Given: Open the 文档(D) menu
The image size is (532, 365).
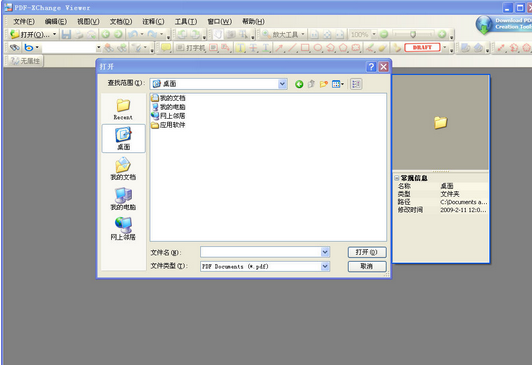Looking at the screenshot, I should [x=121, y=21].
